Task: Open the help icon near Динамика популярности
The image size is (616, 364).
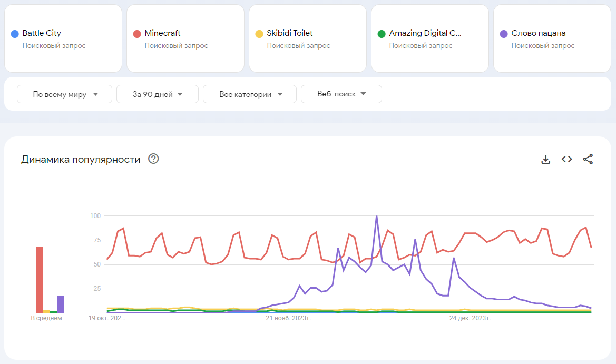Action: [x=153, y=159]
